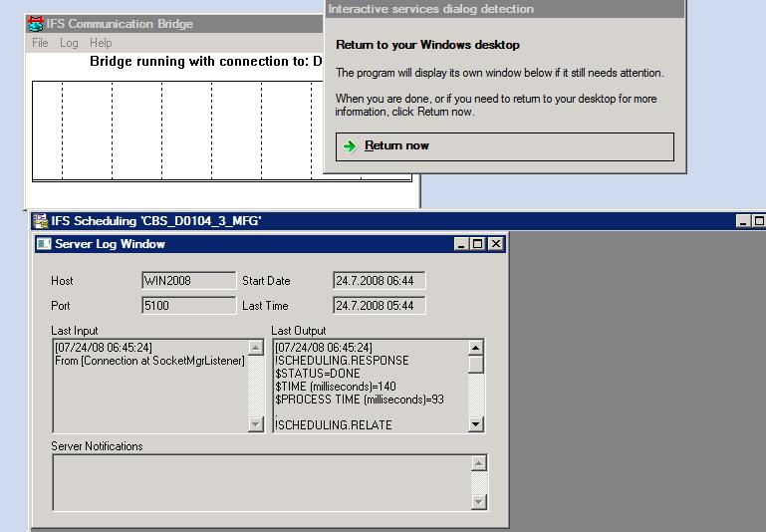Close the Server Log Window
Screen dimensions: 766x532
495,244
